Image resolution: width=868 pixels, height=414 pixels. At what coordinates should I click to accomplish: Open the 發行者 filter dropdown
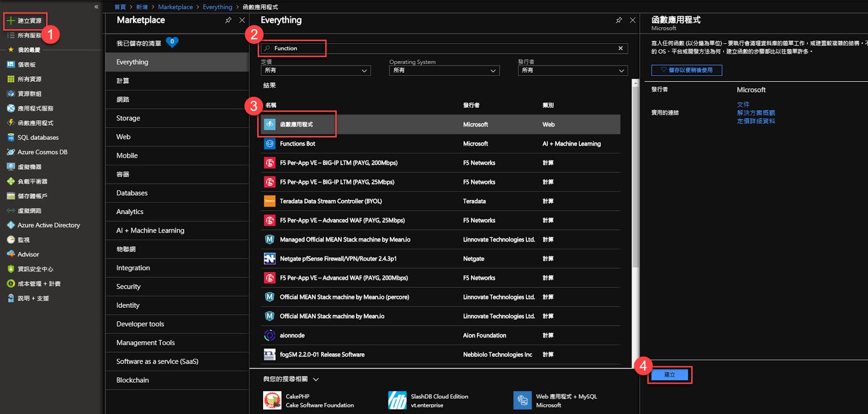(573, 70)
